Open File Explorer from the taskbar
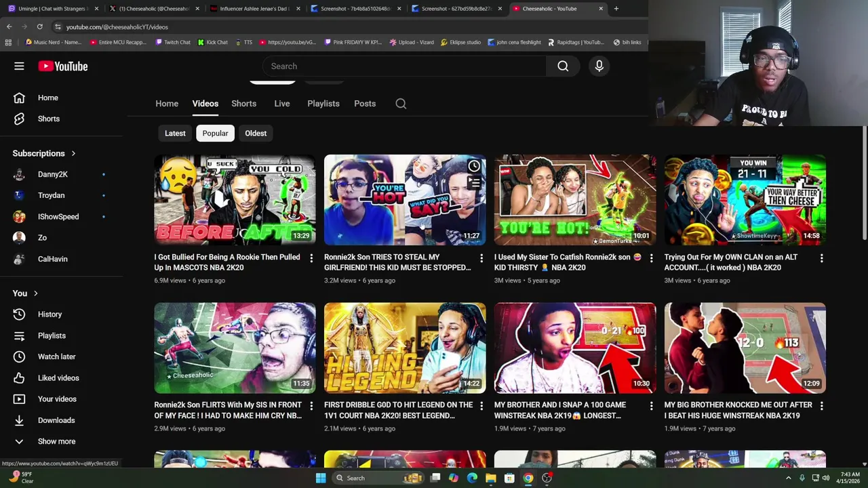 (490, 478)
